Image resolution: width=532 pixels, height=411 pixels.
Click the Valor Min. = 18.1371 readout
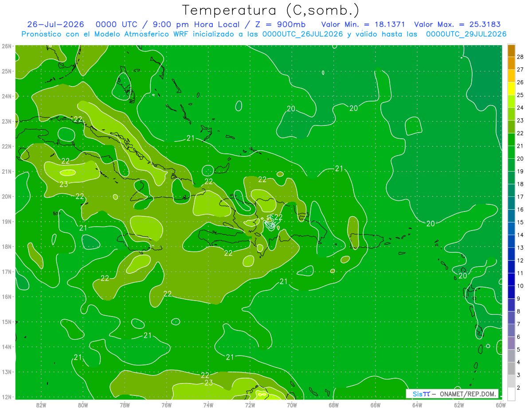point(363,25)
